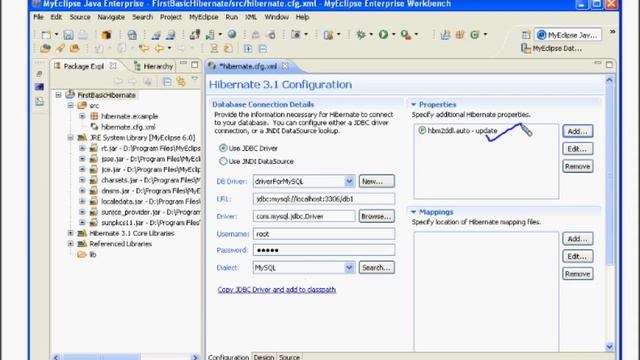Open the Navigate menu
Image resolution: width=640 pixels, height=360 pixels.
click(111, 17)
